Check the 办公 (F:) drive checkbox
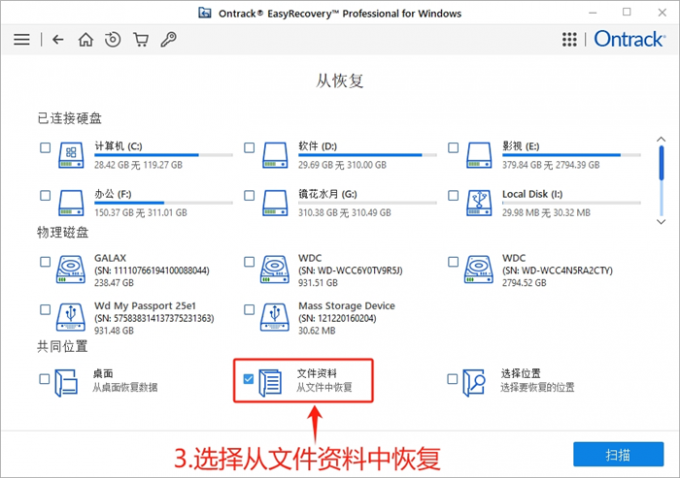Viewport: 680px width, 478px height. tap(45, 195)
